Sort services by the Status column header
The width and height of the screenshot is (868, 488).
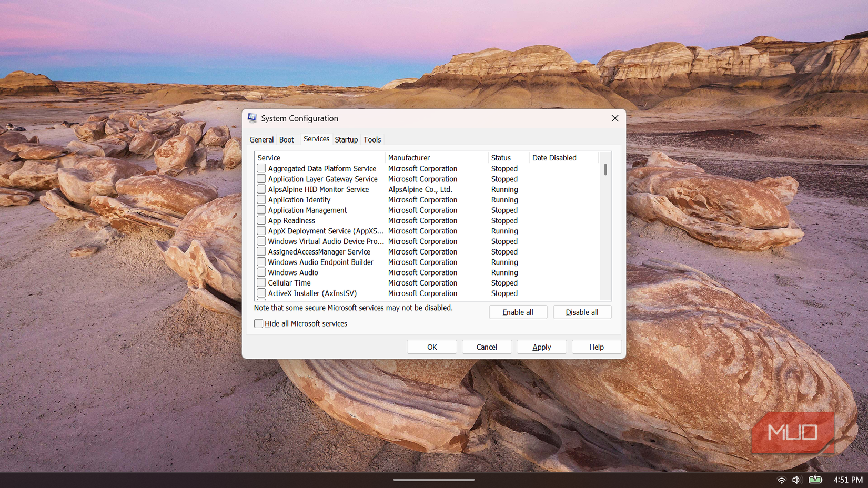[501, 157]
